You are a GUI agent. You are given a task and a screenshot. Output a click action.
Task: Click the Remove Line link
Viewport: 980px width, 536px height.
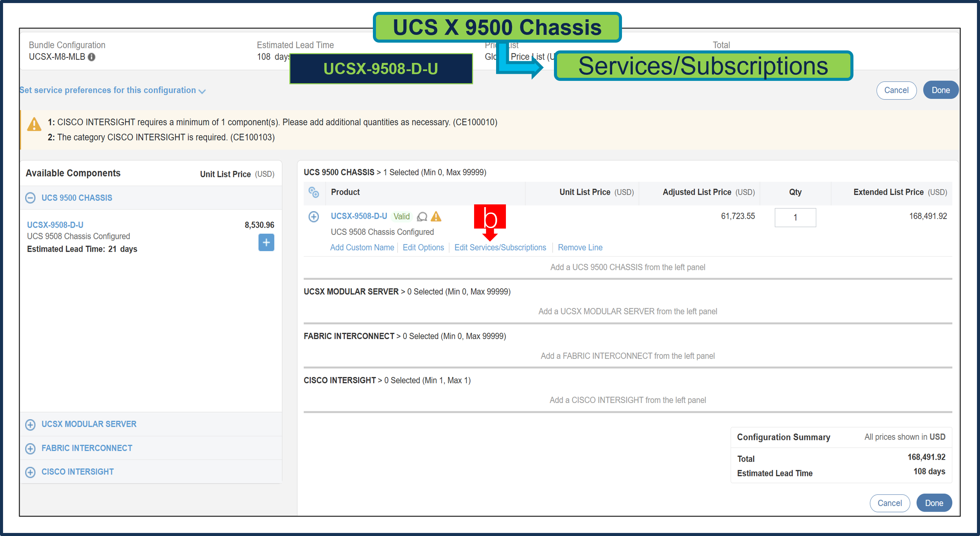click(580, 247)
